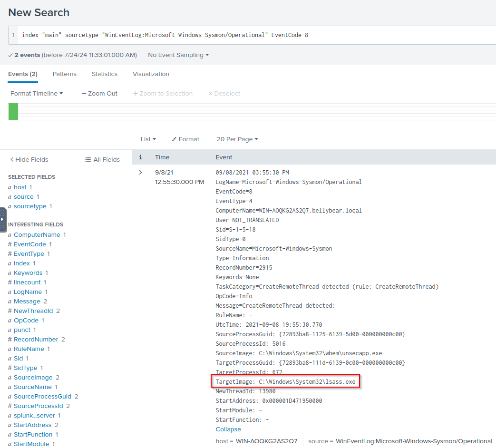Image resolution: width=496 pixels, height=448 pixels.
Task: Click the Format pencil button
Action: [x=185, y=139]
